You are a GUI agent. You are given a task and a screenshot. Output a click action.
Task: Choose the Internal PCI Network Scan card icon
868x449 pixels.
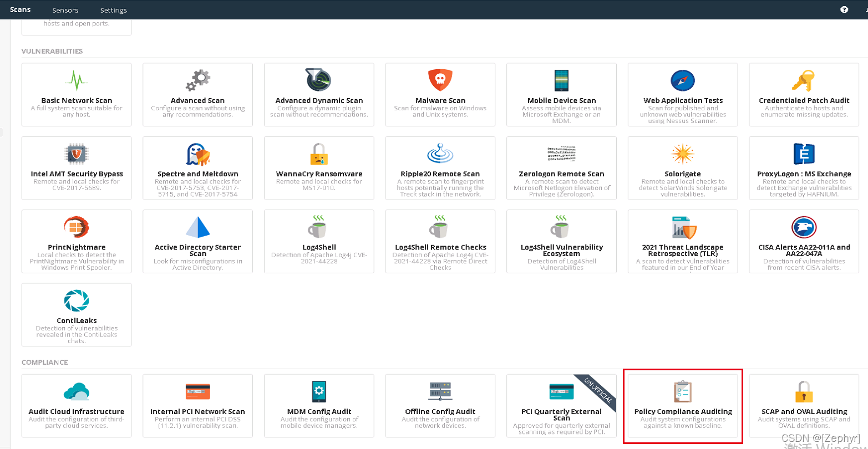tap(197, 391)
